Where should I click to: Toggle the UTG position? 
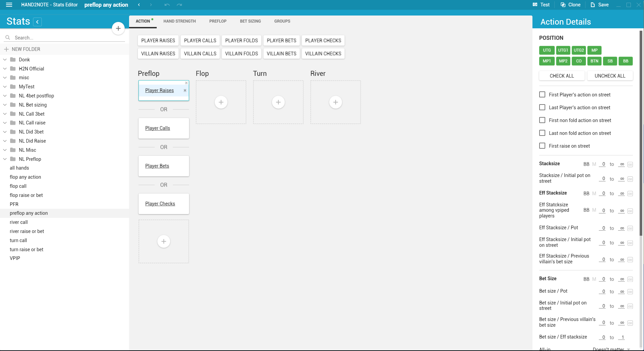coord(547,50)
